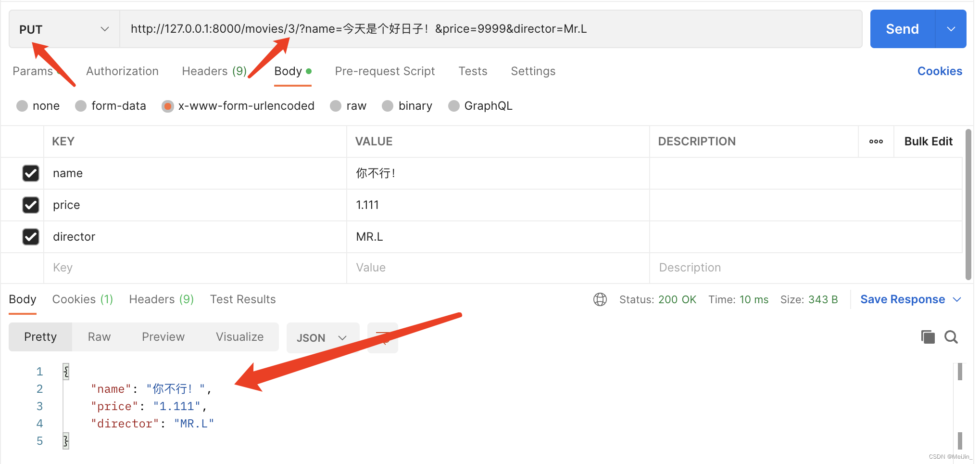The image size is (980, 464).
Task: Uncheck the name parameter checkbox
Action: coord(31,173)
